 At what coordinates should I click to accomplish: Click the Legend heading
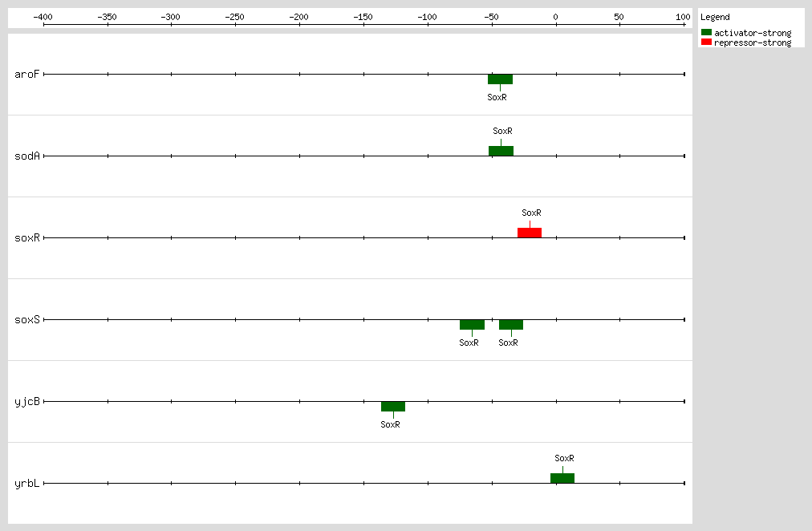click(715, 17)
